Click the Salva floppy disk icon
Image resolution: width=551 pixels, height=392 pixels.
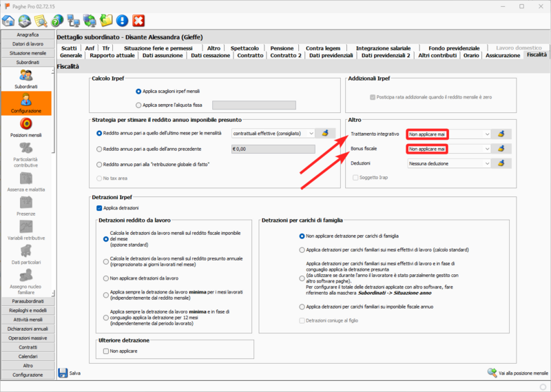pos(63,373)
